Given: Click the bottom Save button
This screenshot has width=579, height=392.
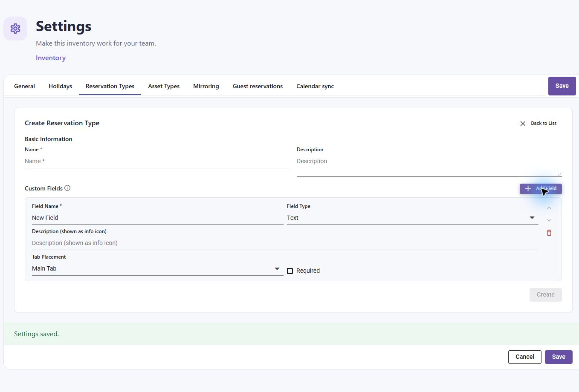Looking at the screenshot, I should tap(559, 357).
